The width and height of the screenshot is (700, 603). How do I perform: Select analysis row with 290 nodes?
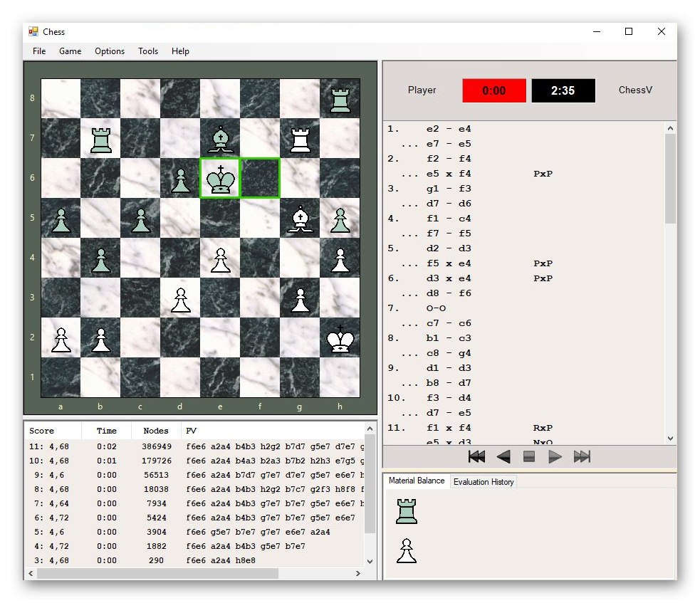pyautogui.click(x=194, y=560)
